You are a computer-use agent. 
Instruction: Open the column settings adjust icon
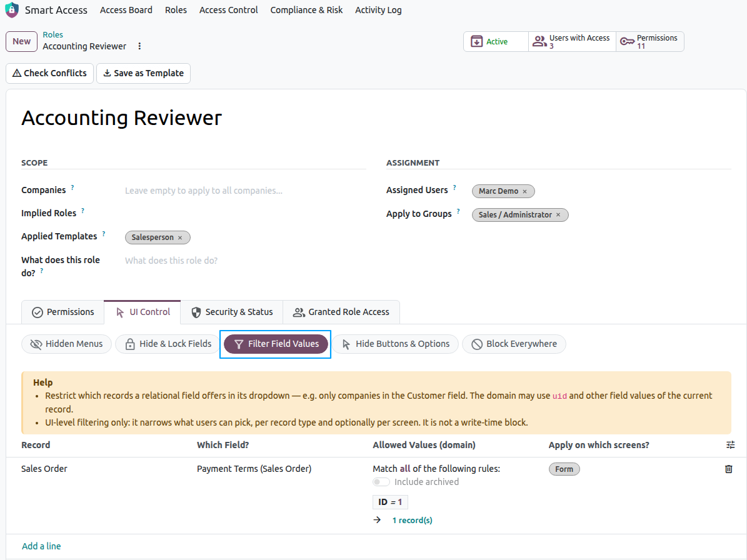click(x=730, y=445)
